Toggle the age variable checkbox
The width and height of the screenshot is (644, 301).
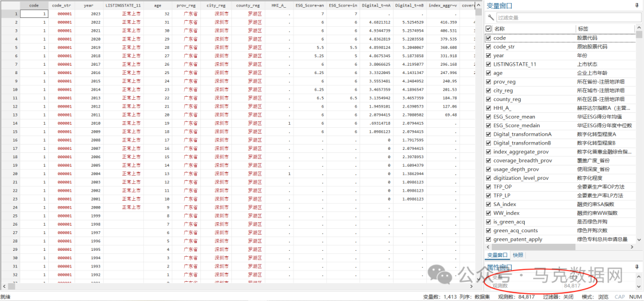(x=488, y=73)
